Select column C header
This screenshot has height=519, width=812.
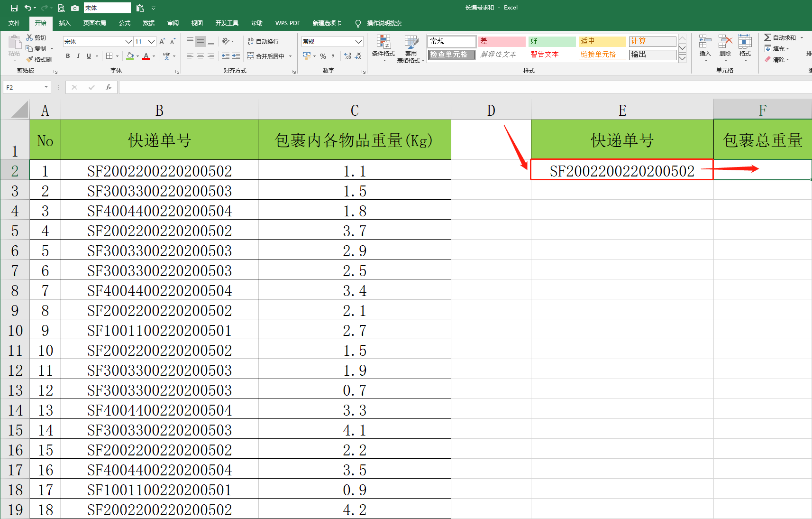(355, 110)
